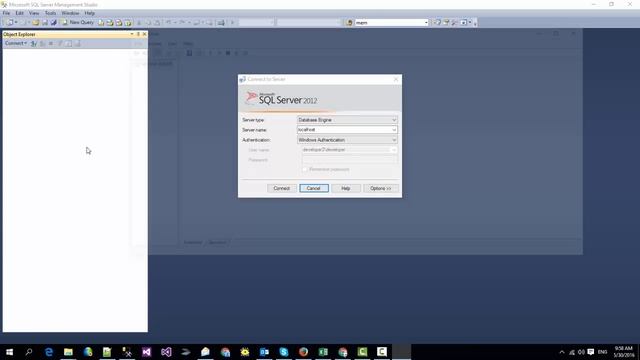Show hidden system tray icons chevron
The image size is (640, 360).
(x=562, y=352)
